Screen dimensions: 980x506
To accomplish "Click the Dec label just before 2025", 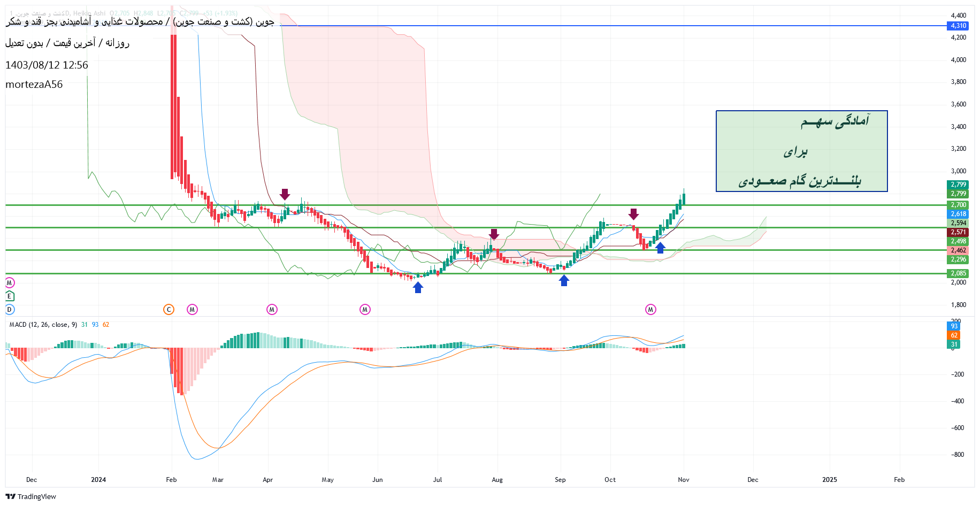I will (x=753, y=480).
